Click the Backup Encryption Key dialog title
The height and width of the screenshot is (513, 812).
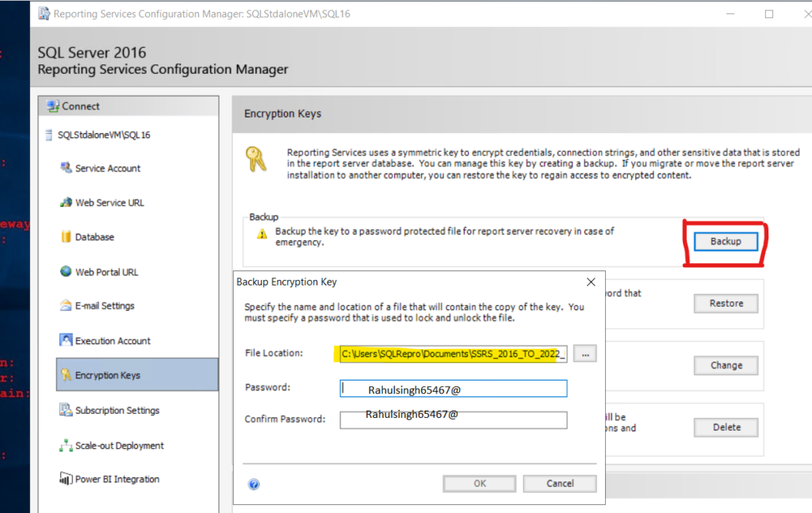pos(286,282)
